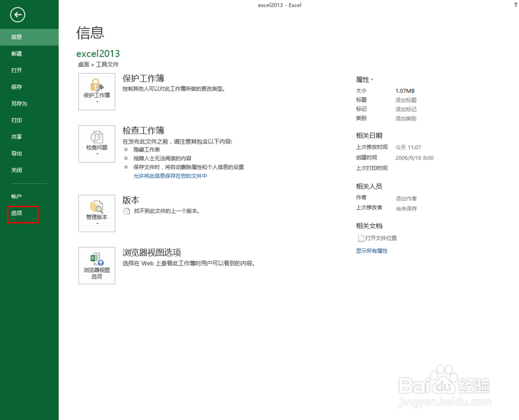Click the Help question mark icon
The image size is (519, 420).
click(515, 5)
